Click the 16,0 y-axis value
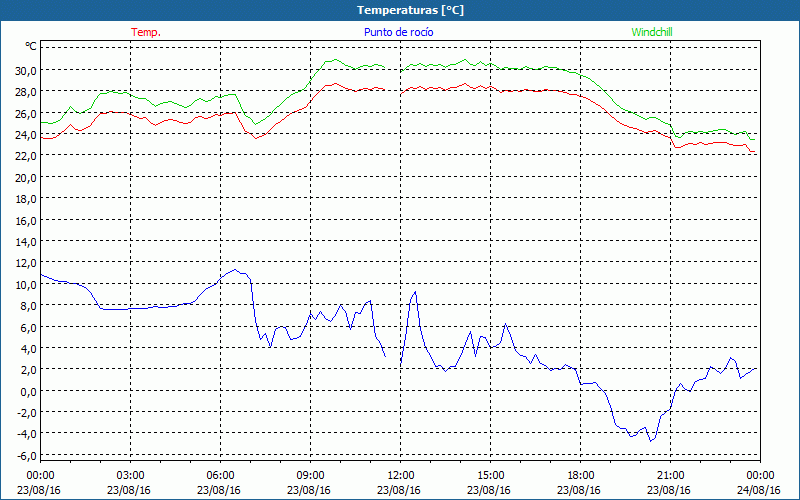800x500 pixels. pos(27,220)
